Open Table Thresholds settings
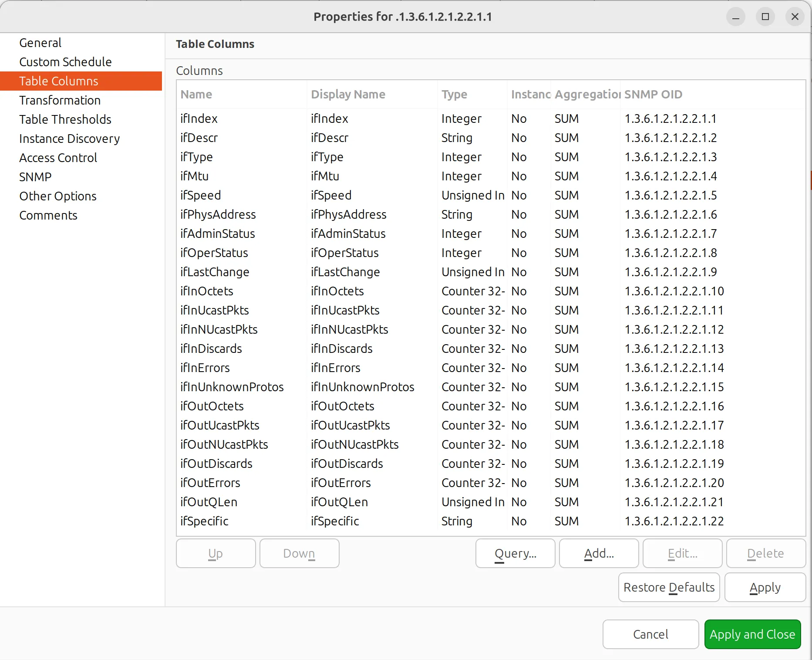Viewport: 812px width, 660px height. (x=65, y=119)
